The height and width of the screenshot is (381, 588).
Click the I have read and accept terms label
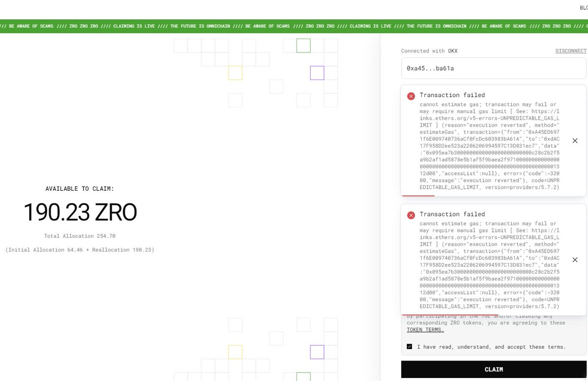pos(491,347)
